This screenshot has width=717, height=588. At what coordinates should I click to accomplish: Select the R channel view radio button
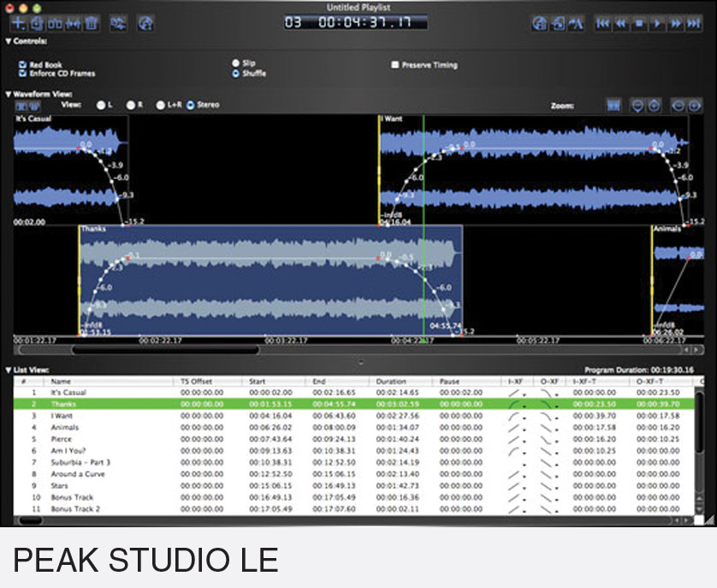pos(131,104)
